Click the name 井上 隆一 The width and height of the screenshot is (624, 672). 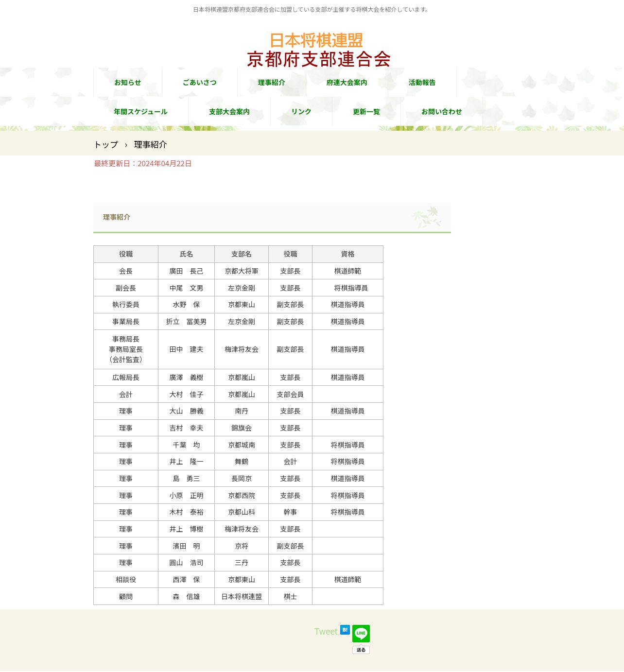pyautogui.click(x=186, y=462)
